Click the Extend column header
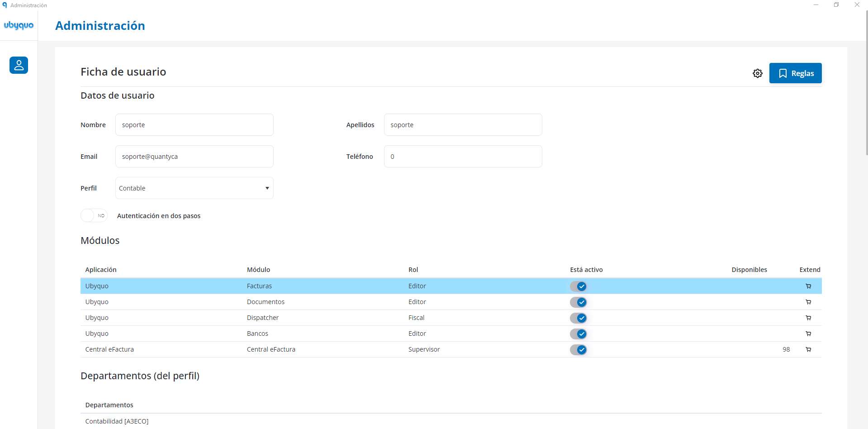 coord(810,270)
